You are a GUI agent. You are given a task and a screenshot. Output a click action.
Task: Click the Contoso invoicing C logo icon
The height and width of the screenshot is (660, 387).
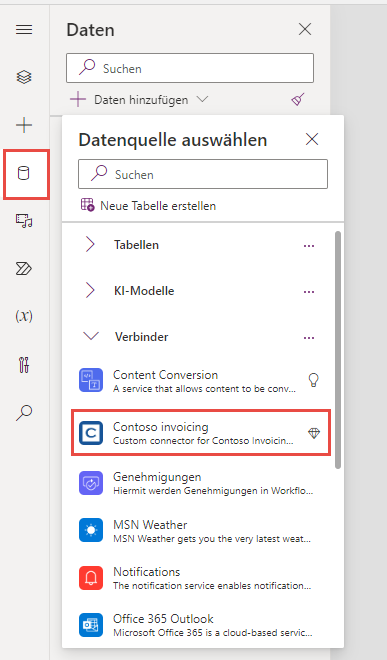click(x=91, y=433)
